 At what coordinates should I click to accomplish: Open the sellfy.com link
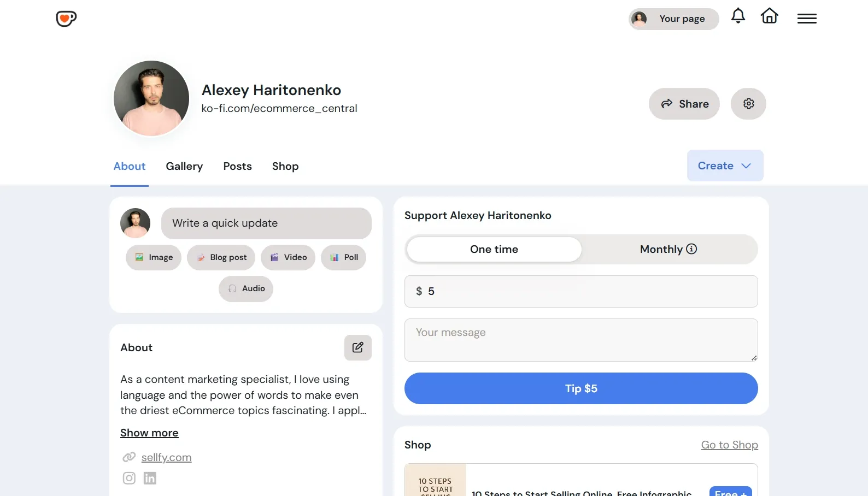coord(166,457)
